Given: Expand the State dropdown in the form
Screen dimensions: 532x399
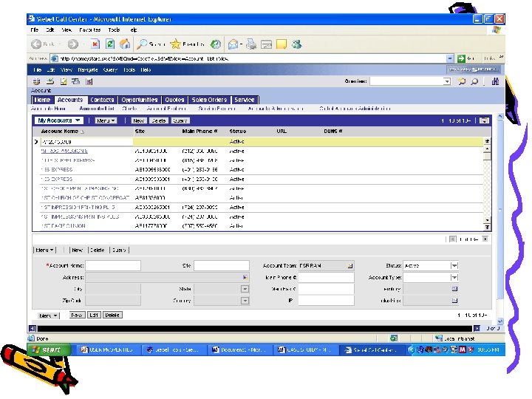Looking at the screenshot, I should point(245,289).
